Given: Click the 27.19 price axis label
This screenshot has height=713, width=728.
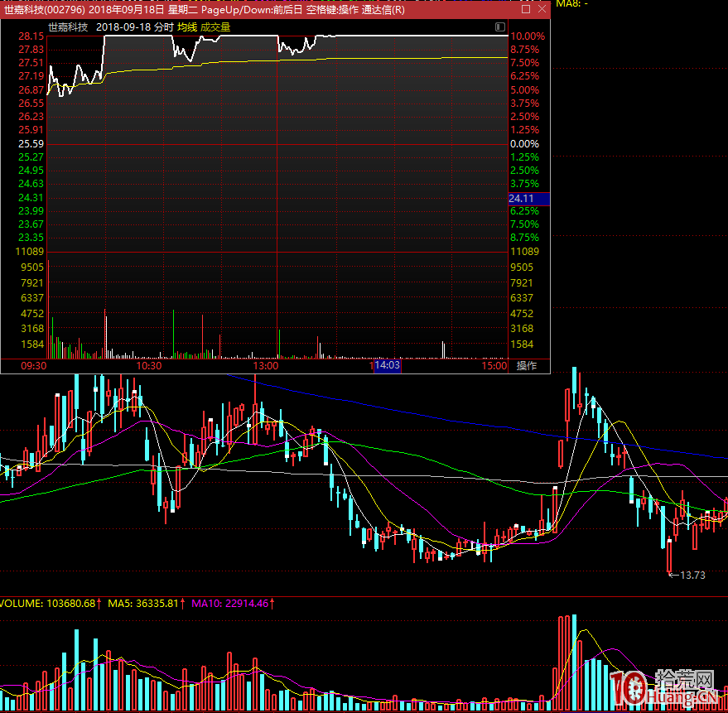Looking at the screenshot, I should coord(31,76).
